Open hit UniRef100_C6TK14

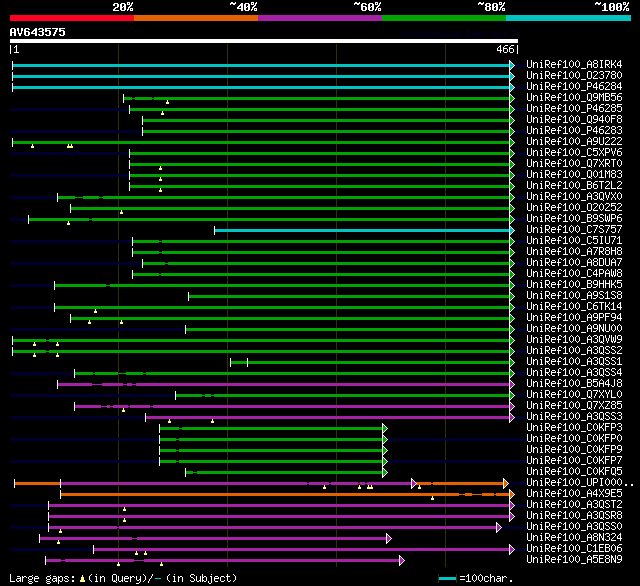point(574,306)
